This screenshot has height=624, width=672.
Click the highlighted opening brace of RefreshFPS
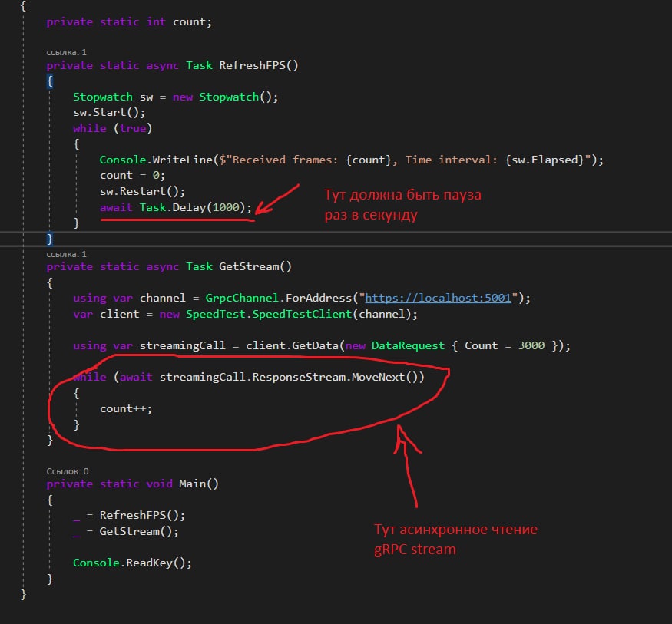pyautogui.click(x=50, y=81)
